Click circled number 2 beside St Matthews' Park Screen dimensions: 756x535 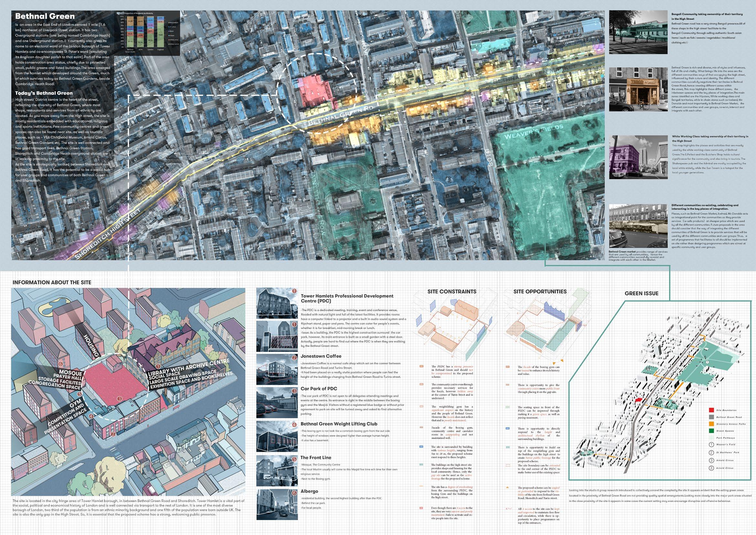(x=711, y=452)
